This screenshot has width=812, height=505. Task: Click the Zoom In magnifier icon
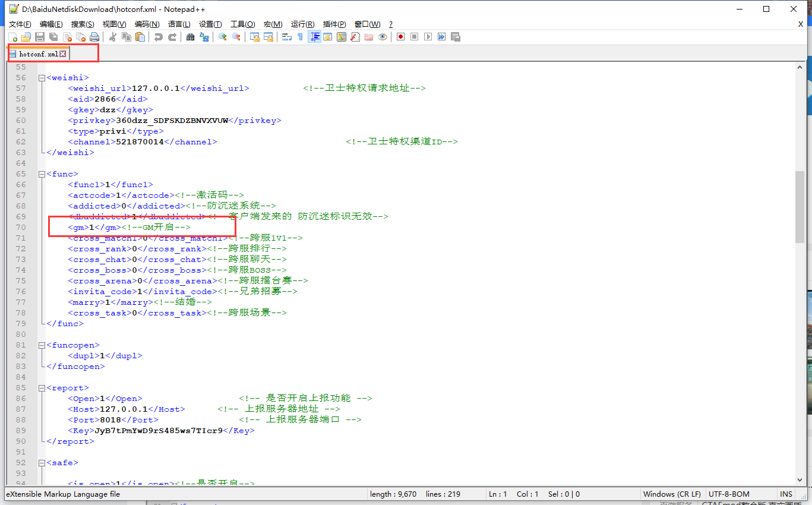click(222, 37)
